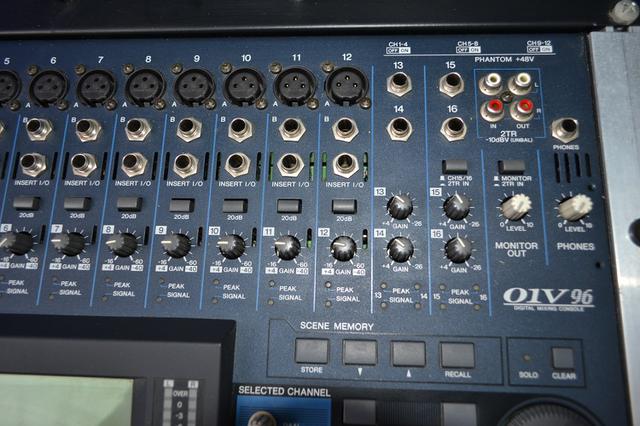Toggle the 20dB pad on channel 9
Viewport: 640px width, 426px height.
[181, 205]
